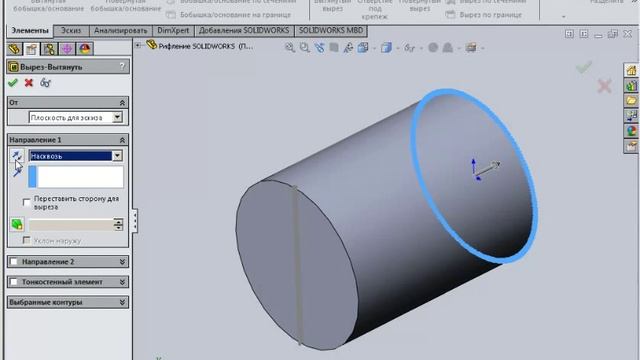The height and width of the screenshot is (360, 640).
Task: Expand Выбранные контуры section
Action: [122, 302]
